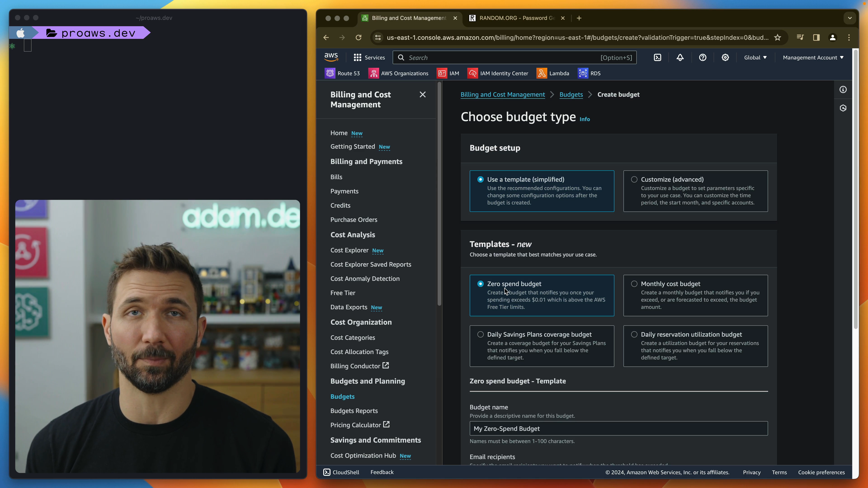Click the Billing and Cost Management breadcrumb

click(502, 94)
